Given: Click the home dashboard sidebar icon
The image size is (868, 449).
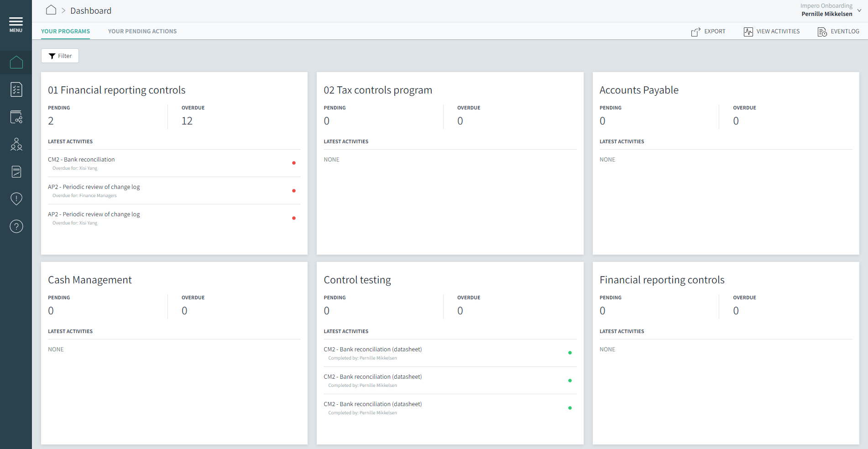Looking at the screenshot, I should click(16, 62).
